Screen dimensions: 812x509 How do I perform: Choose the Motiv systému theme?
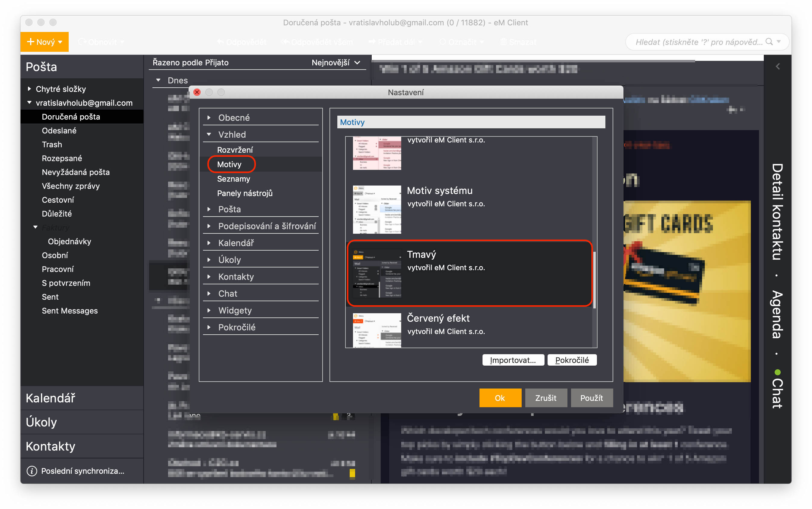click(x=439, y=191)
